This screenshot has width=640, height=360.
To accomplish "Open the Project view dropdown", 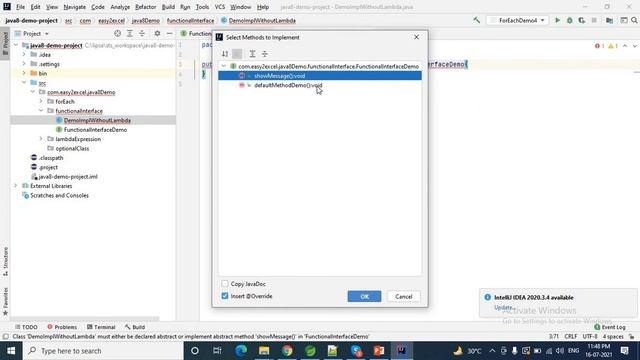I will tap(32, 33).
